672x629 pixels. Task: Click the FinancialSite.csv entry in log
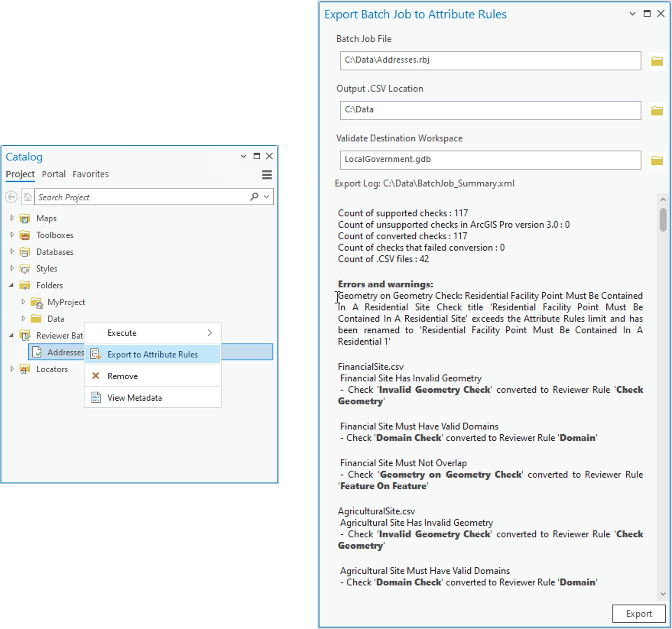tap(371, 367)
